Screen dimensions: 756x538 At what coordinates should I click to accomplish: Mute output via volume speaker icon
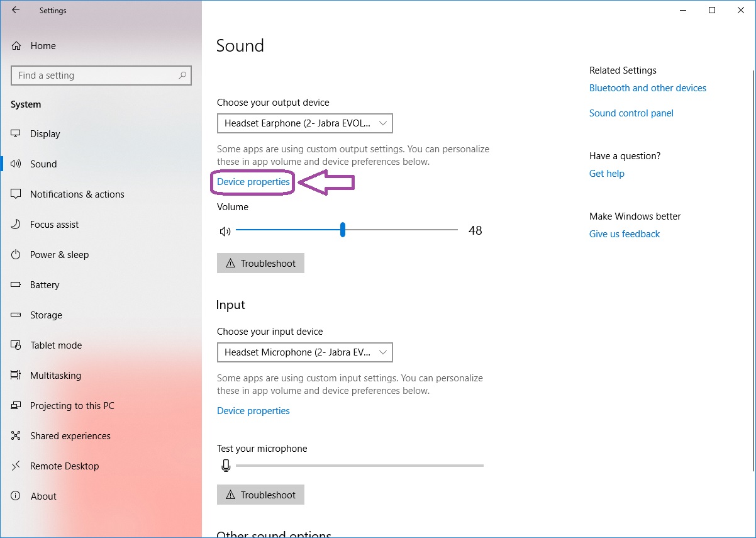tap(225, 232)
